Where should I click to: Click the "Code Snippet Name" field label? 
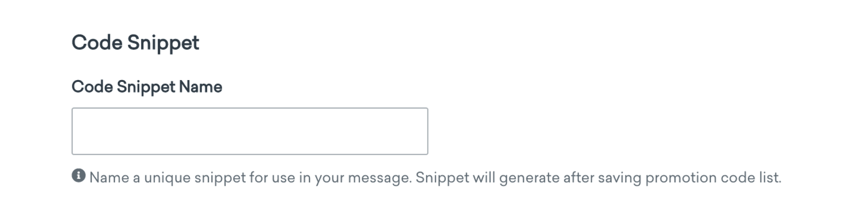click(146, 87)
